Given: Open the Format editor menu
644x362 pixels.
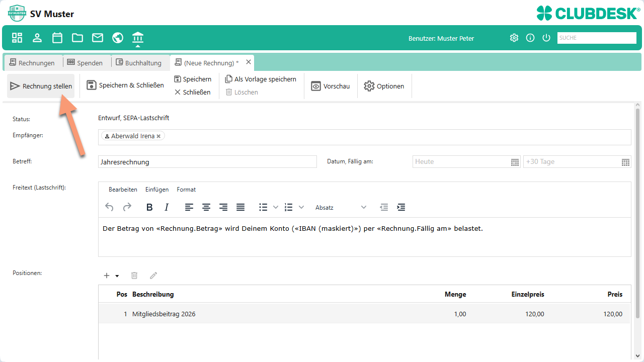Looking at the screenshot, I should coord(186,190).
